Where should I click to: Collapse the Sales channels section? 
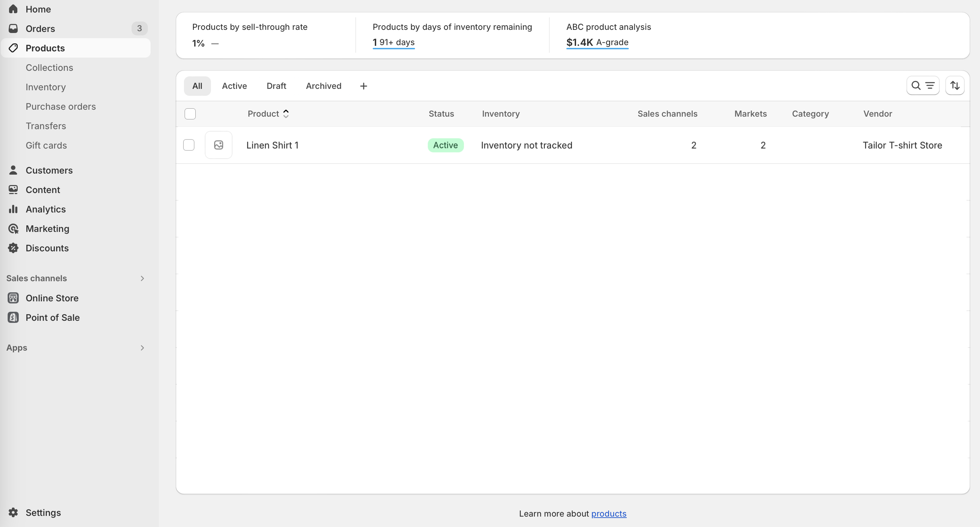pyautogui.click(x=142, y=278)
